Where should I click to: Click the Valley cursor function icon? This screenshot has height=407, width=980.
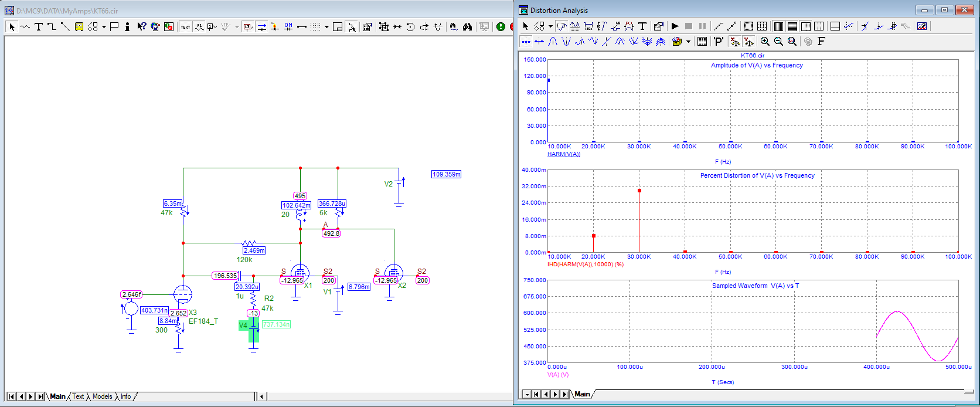click(x=566, y=42)
